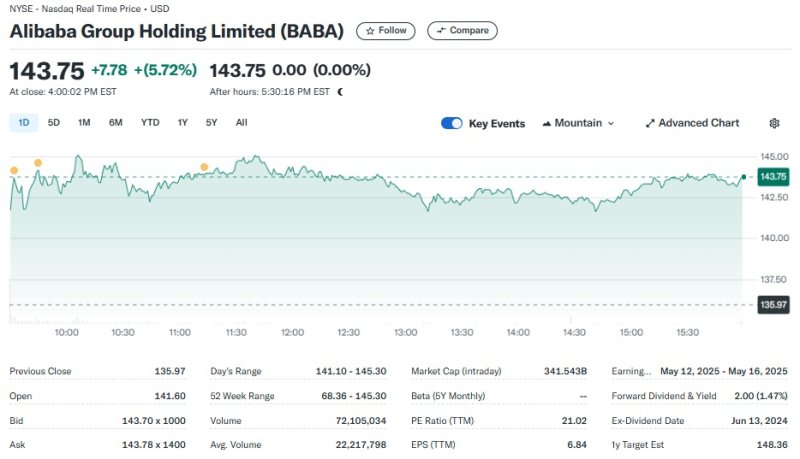Click the earnings date May 12, 2025 - May 16, 2025
This screenshot has height=459, width=800.
(x=724, y=371)
